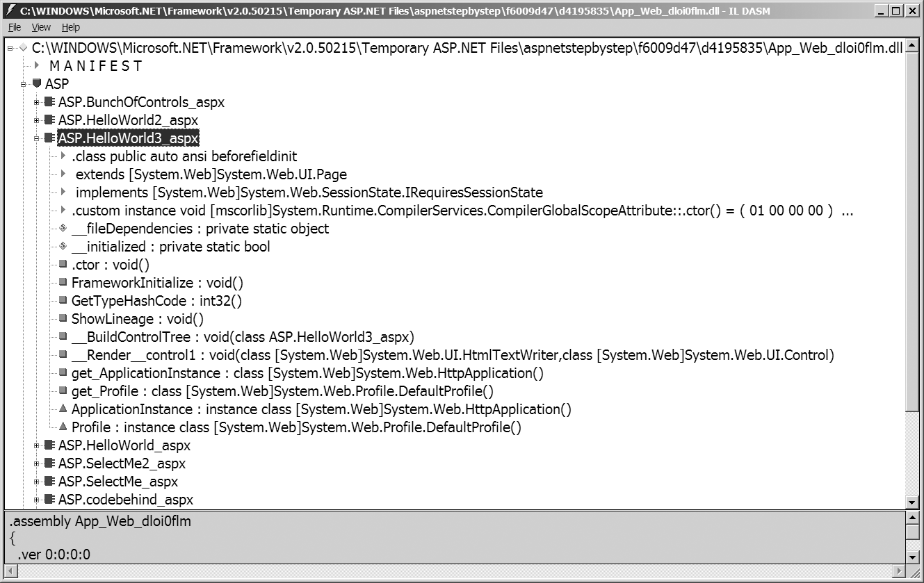The height and width of the screenshot is (583, 924).
Task: Open the File menu
Action: pyautogui.click(x=14, y=27)
